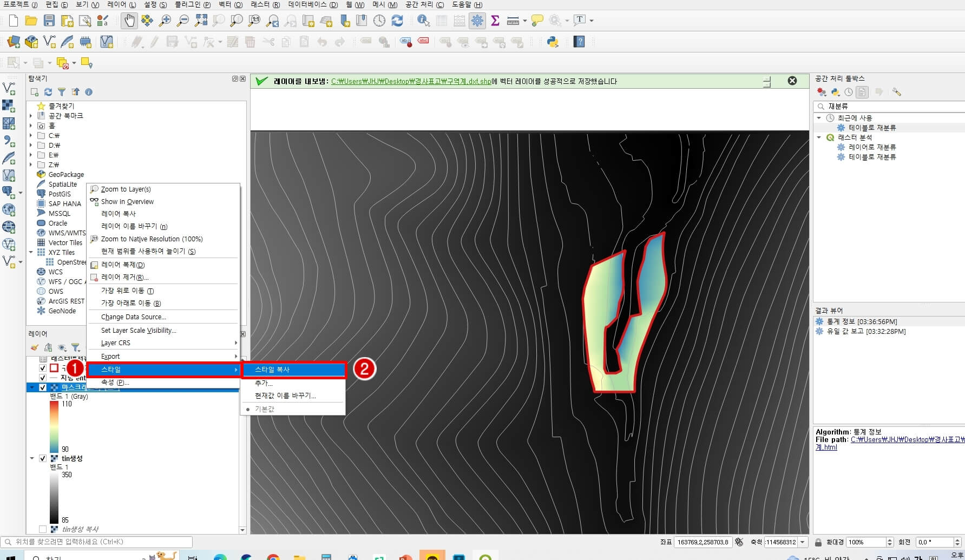Expand the D:₩ drive in Browser
Viewport: 965px width, 560px height.
pos(31,146)
